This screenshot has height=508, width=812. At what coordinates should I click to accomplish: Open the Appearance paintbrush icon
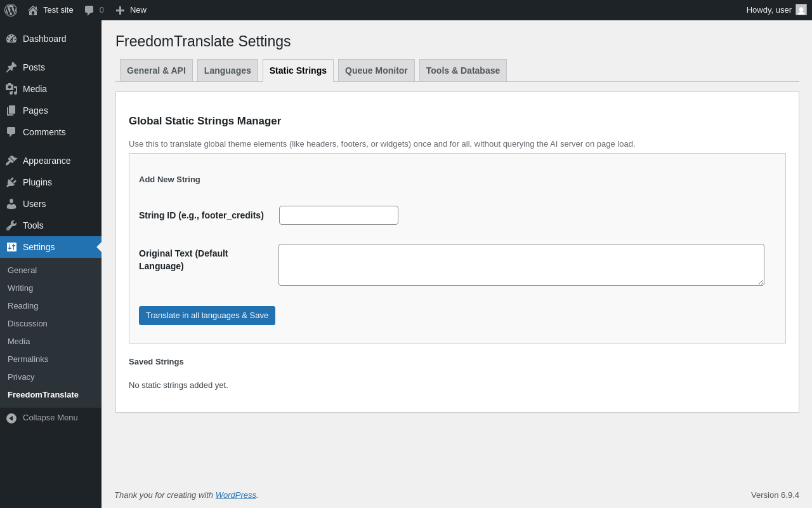click(x=11, y=161)
